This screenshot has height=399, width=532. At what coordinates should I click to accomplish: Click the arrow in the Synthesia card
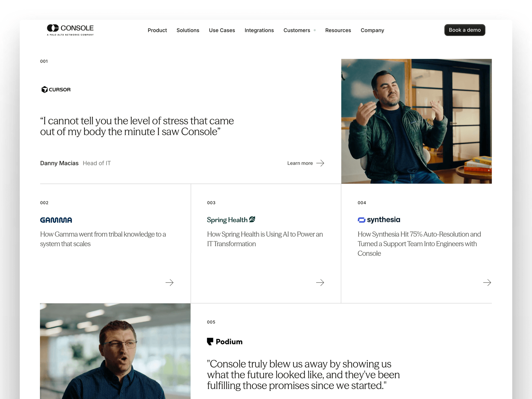(487, 282)
